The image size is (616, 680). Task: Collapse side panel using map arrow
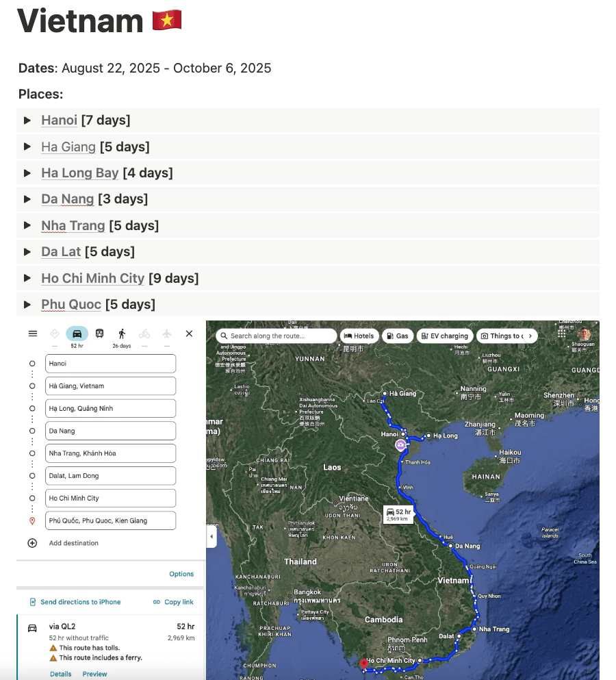[x=211, y=537]
